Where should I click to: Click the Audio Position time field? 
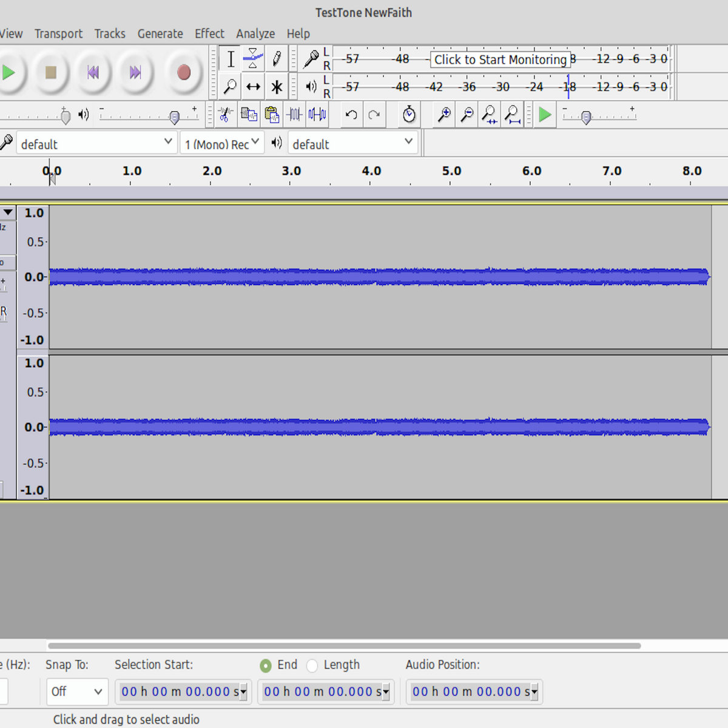click(474, 692)
